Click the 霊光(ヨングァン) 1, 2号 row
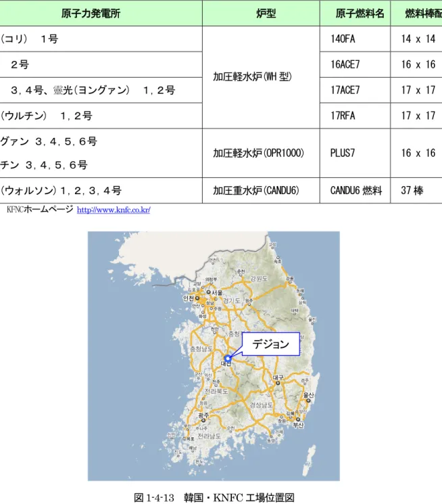 point(101,91)
